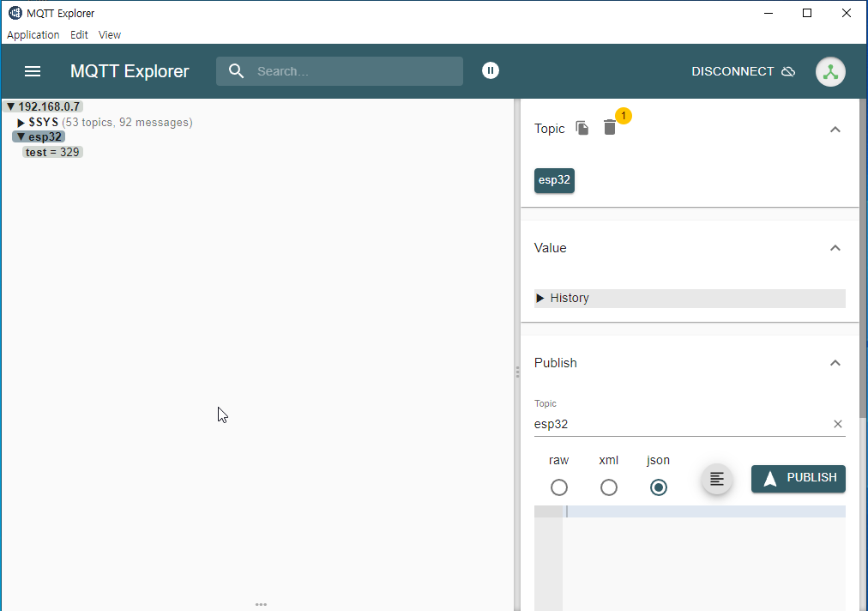Click the green connection avatar icon
This screenshot has width=868, height=611.
click(x=829, y=71)
